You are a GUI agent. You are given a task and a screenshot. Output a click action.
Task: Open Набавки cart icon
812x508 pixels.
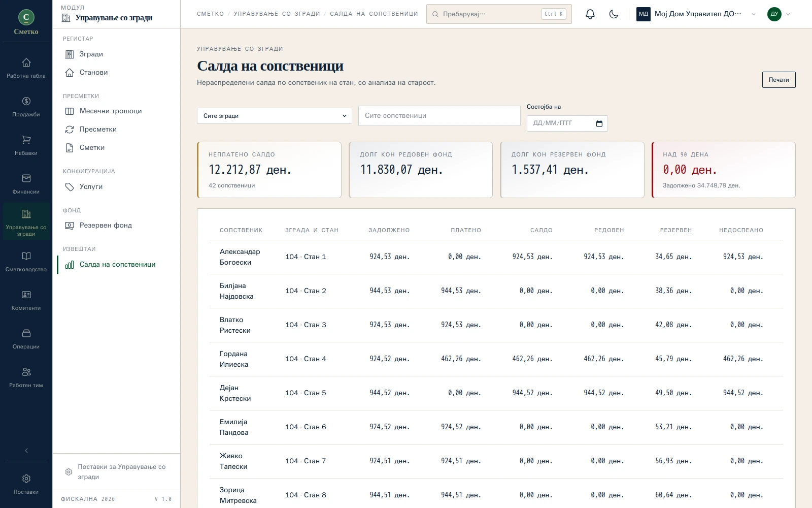(26, 140)
